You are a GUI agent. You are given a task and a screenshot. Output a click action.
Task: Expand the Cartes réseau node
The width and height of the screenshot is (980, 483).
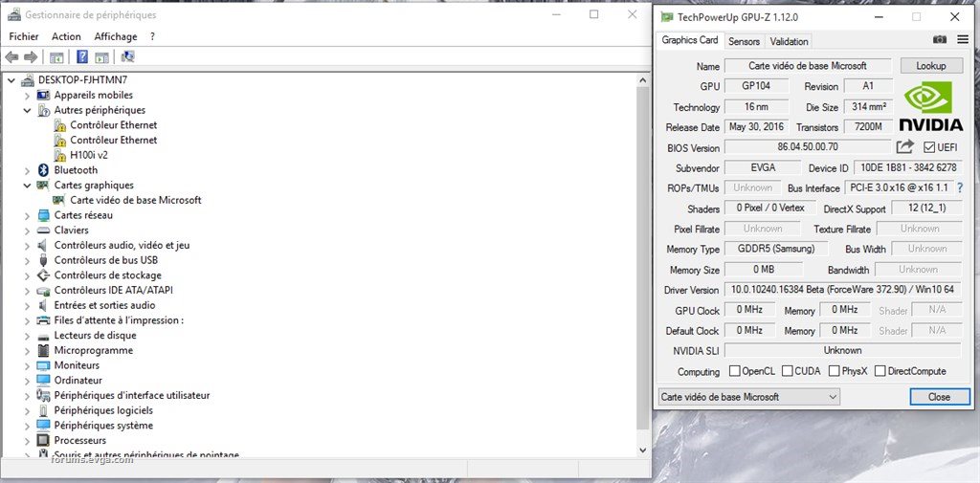click(x=27, y=215)
